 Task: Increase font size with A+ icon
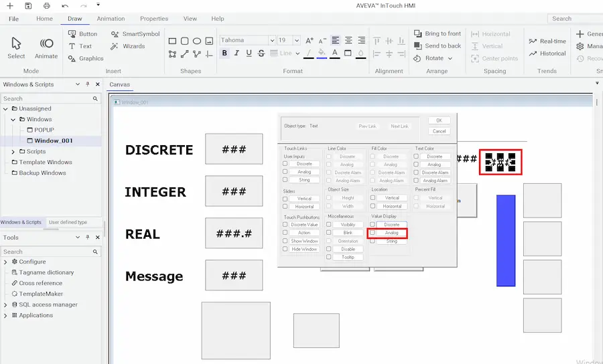[309, 40]
